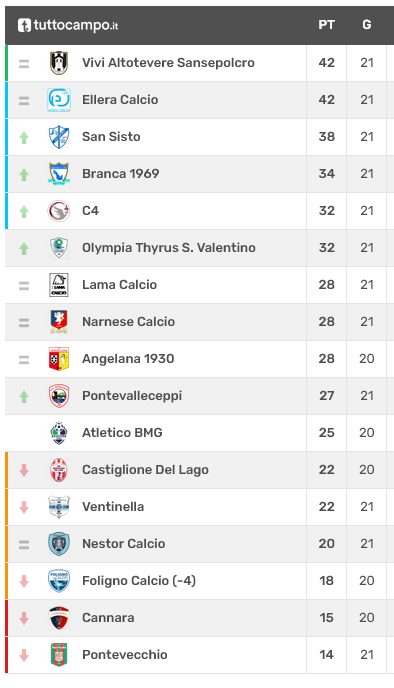The width and height of the screenshot is (394, 688).
Task: Open the Narnese Calcio team link
Action: [x=129, y=322]
